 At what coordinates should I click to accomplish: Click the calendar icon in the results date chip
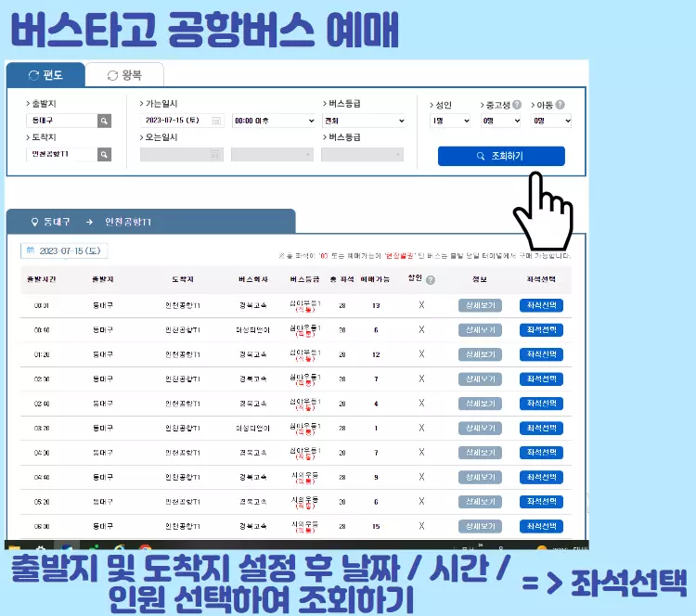[31, 250]
